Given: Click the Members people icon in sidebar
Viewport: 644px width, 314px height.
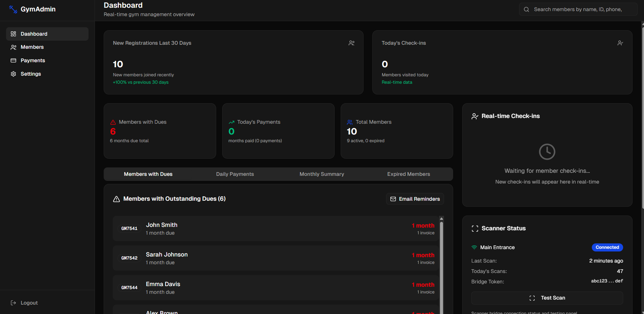Looking at the screenshot, I should pyautogui.click(x=13, y=47).
